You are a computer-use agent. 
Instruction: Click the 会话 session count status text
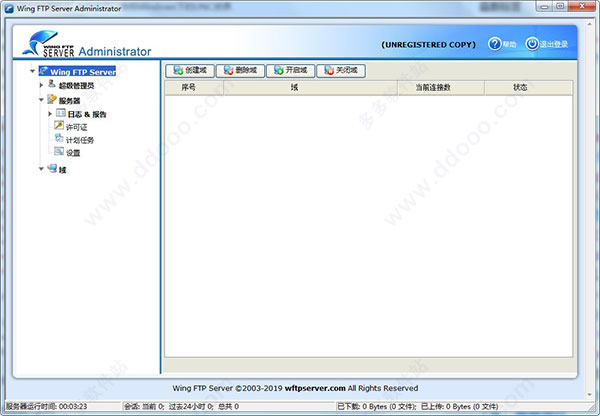(181, 406)
